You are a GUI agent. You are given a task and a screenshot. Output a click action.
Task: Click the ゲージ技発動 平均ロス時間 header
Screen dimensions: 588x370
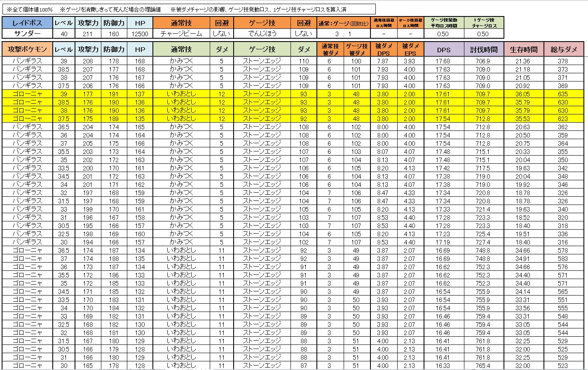[x=443, y=23]
